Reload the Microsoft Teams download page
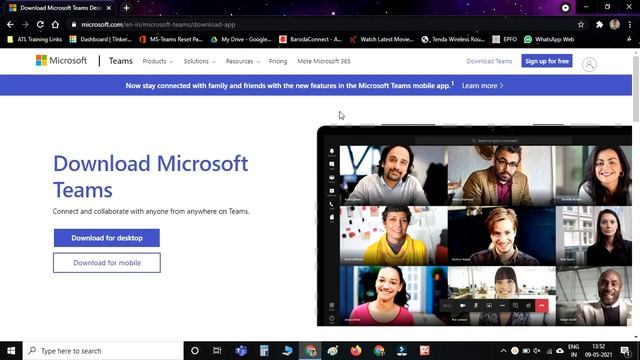This screenshot has height=360, width=640. coord(40,24)
